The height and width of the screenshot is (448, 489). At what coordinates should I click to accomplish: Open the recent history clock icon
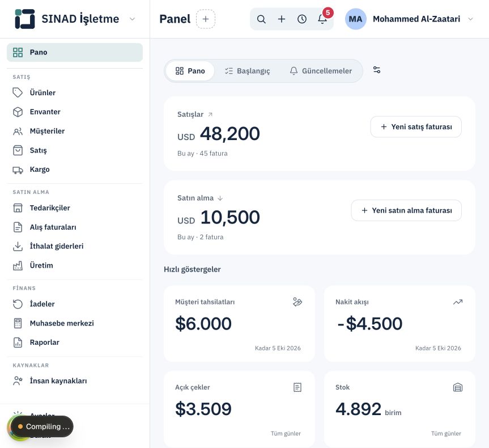pos(301,19)
